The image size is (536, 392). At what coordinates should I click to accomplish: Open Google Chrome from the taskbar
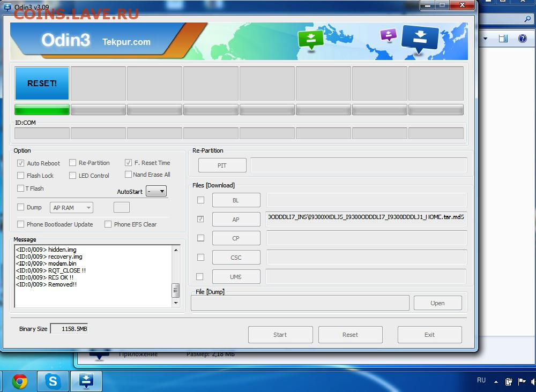point(20,381)
